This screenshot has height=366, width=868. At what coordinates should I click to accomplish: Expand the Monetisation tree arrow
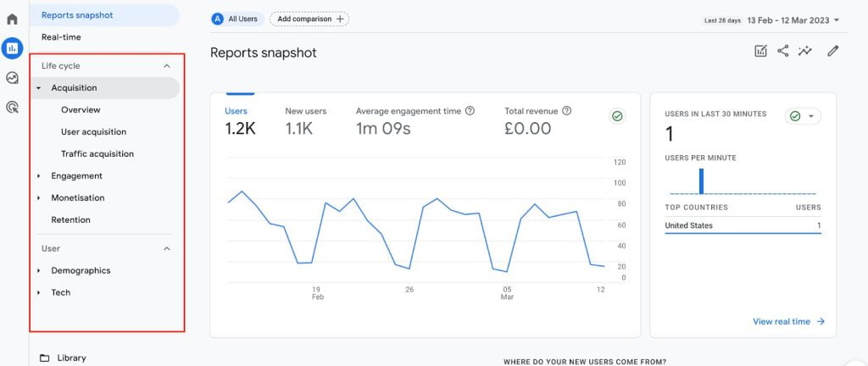click(39, 198)
